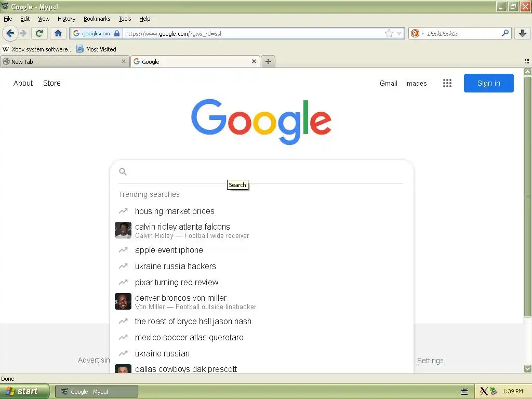Click the Calvin Ridley thumbnail photo
The width and height of the screenshot is (532, 399).
click(x=123, y=230)
